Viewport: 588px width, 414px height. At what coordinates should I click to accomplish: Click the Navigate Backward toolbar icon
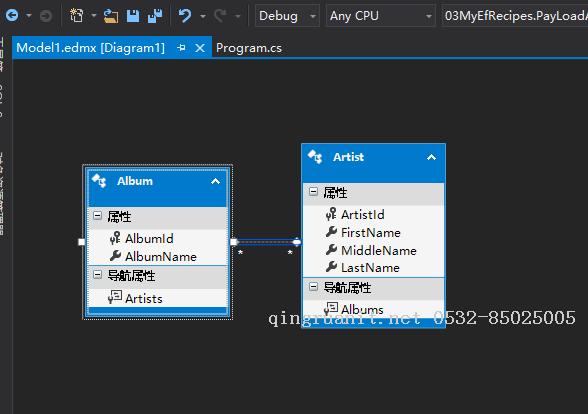pyautogui.click(x=12, y=16)
